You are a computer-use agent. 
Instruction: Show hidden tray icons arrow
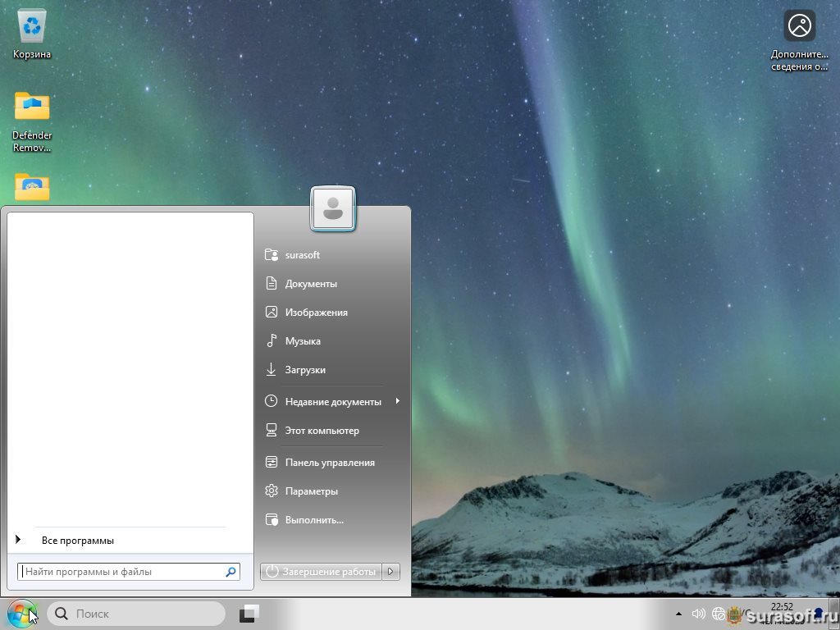[x=678, y=614]
